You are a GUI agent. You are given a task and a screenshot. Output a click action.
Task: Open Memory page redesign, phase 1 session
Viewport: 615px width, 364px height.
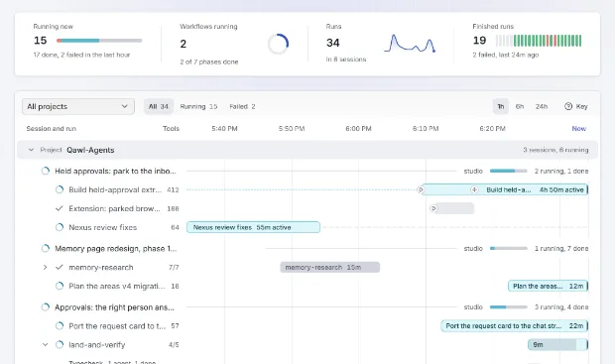point(116,248)
